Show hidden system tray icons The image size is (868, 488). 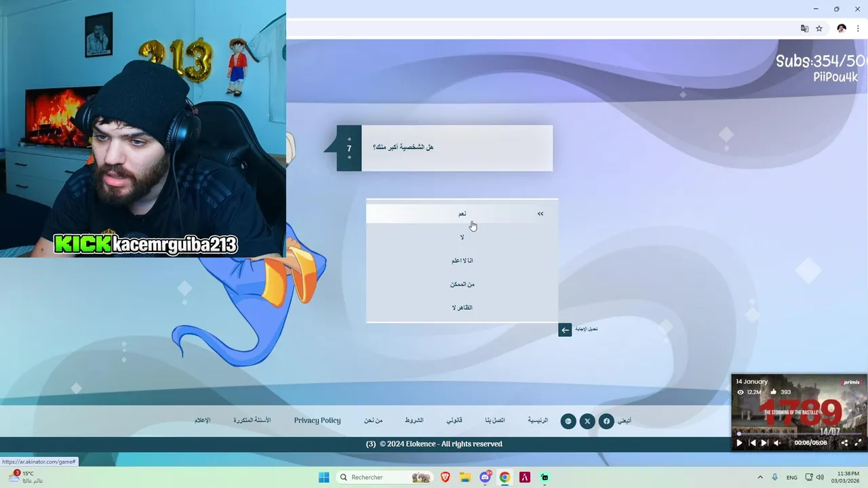(759, 477)
